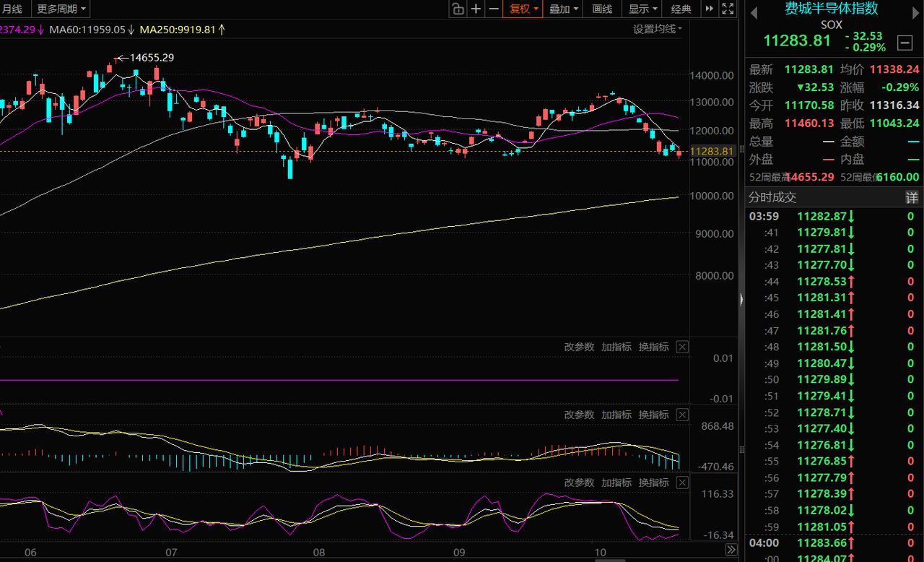Open the 复权 adjustment dropdown
This screenshot has height=562, width=924.
click(524, 9)
